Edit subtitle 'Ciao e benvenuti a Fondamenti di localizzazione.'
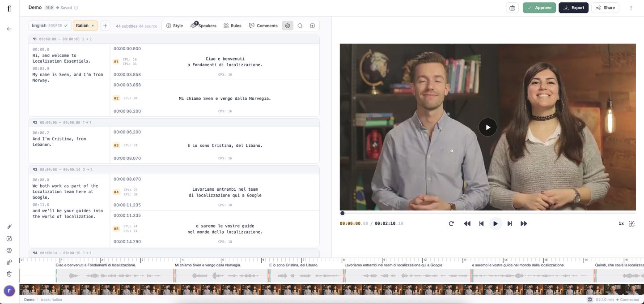The width and height of the screenshot is (644, 304). click(225, 62)
